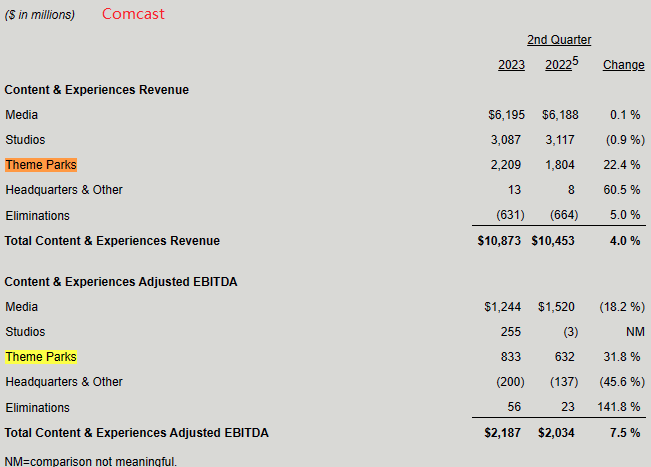The height and width of the screenshot is (467, 651).
Task: Click the red Comcast label
Action: [x=133, y=14]
